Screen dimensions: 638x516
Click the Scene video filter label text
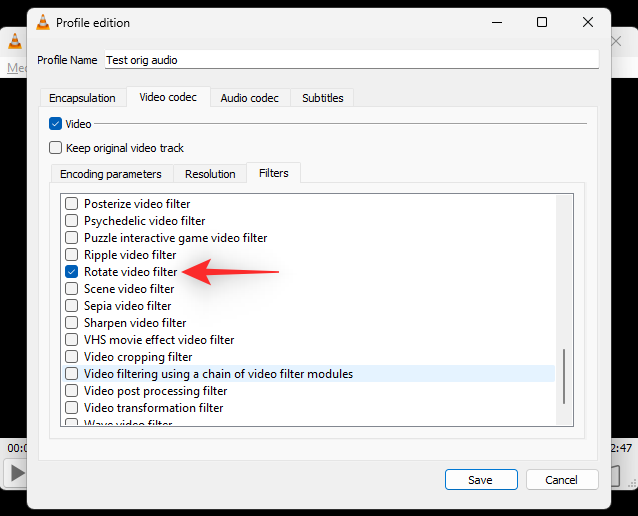coord(129,289)
